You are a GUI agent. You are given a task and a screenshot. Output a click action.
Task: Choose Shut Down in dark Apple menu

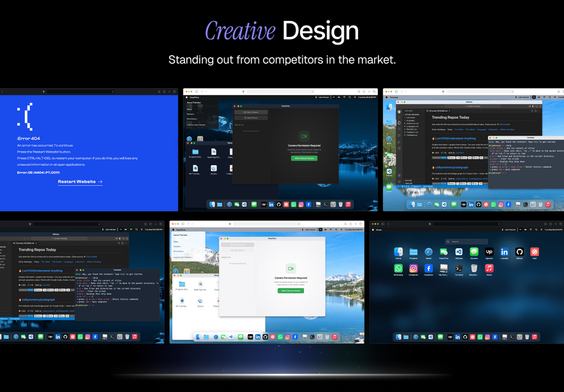[192, 119]
